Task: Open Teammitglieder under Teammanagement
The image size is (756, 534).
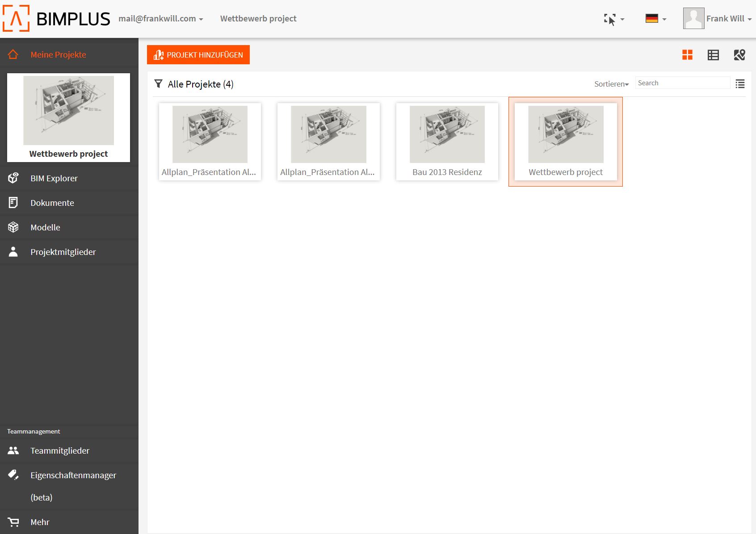Action: tap(60, 451)
